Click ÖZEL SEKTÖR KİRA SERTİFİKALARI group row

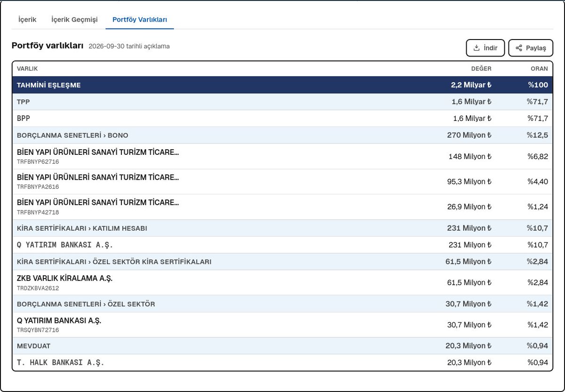(x=282, y=262)
